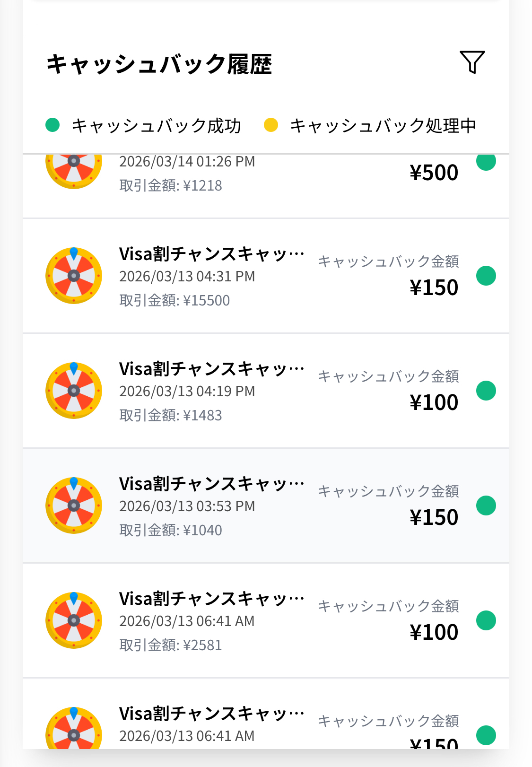Click green status dot for ¥2581 transaction
Image resolution: width=532 pixels, height=767 pixels.
point(486,620)
